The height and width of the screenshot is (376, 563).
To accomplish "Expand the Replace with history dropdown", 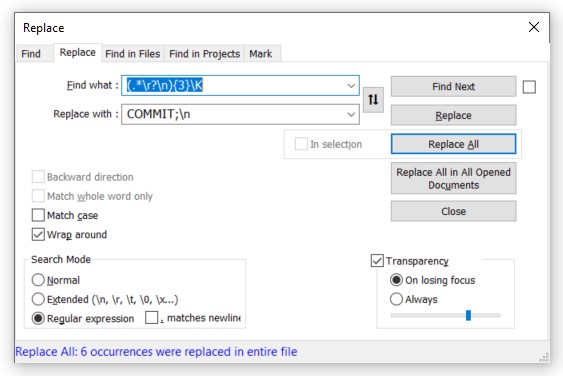I will click(351, 115).
